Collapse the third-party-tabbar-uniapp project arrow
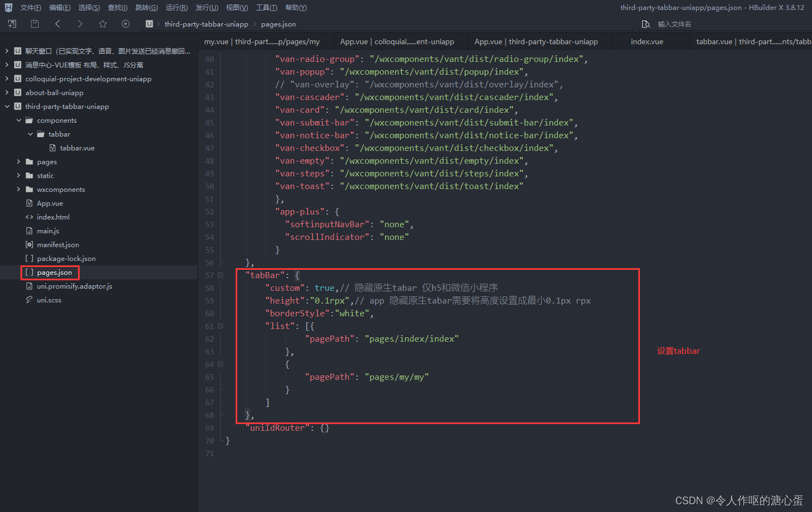The width and height of the screenshot is (812, 512). point(7,106)
